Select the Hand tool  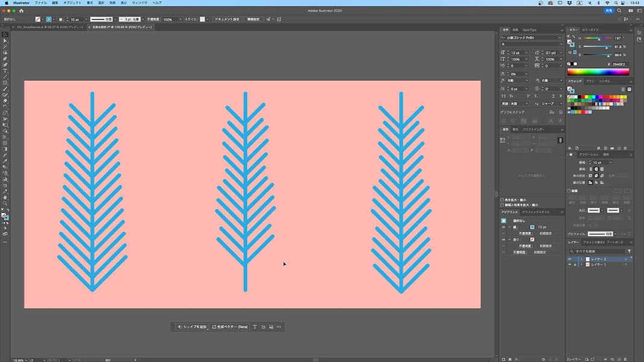pos(5,197)
